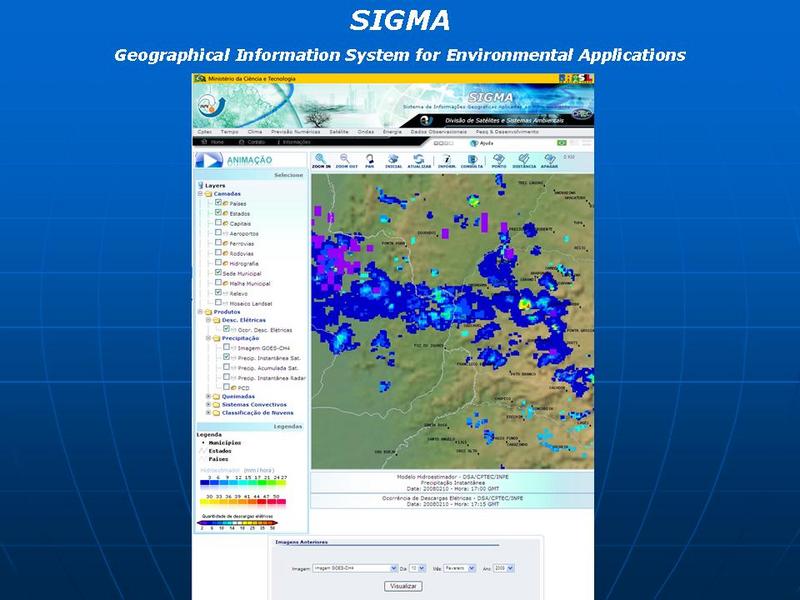Click the Ajuda help text
This screenshot has height=600, width=800.
pyautogui.click(x=487, y=143)
